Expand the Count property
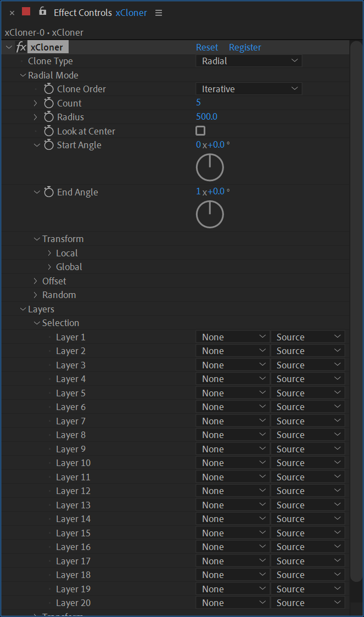The image size is (364, 617). point(36,103)
